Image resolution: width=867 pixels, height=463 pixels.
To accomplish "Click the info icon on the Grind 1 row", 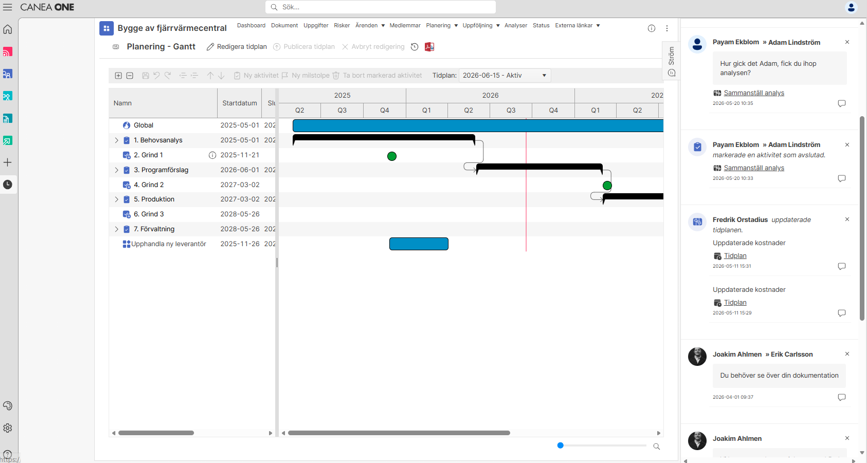I will tap(212, 155).
